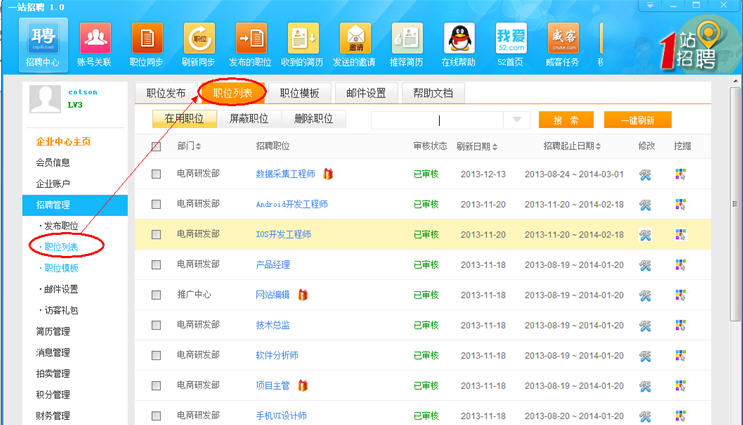This screenshot has width=743, height=425.
Task: Check the box for 项目主管 row
Action: pyautogui.click(x=156, y=386)
